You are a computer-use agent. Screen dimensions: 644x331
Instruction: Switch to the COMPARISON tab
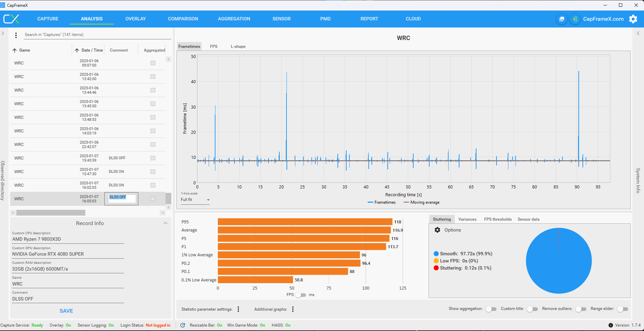click(x=183, y=19)
